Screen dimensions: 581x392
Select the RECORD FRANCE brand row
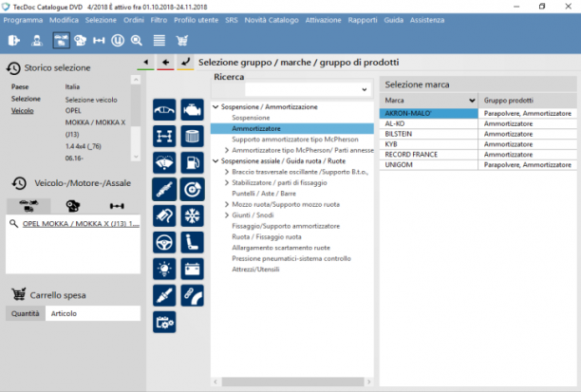tap(478, 155)
